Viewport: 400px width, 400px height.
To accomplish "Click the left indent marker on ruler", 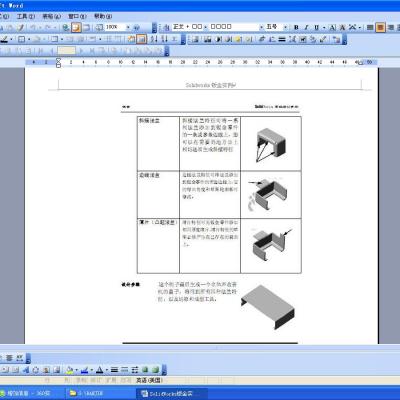I will [x=58, y=65].
